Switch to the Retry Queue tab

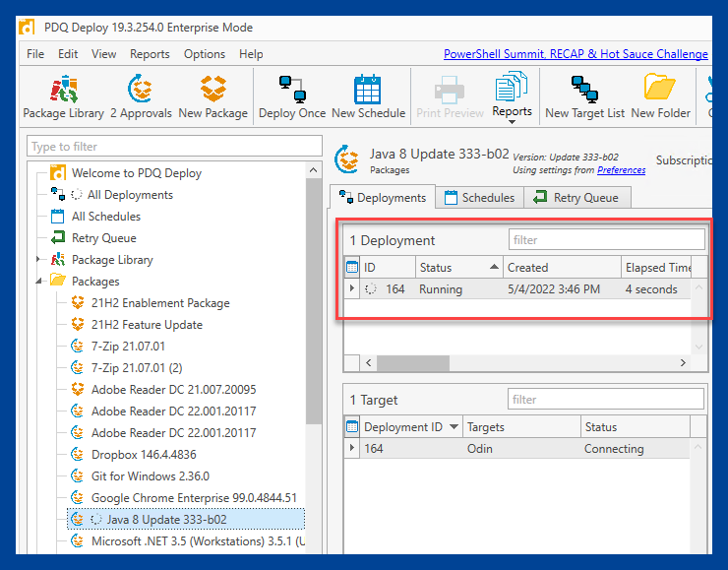[577, 198]
